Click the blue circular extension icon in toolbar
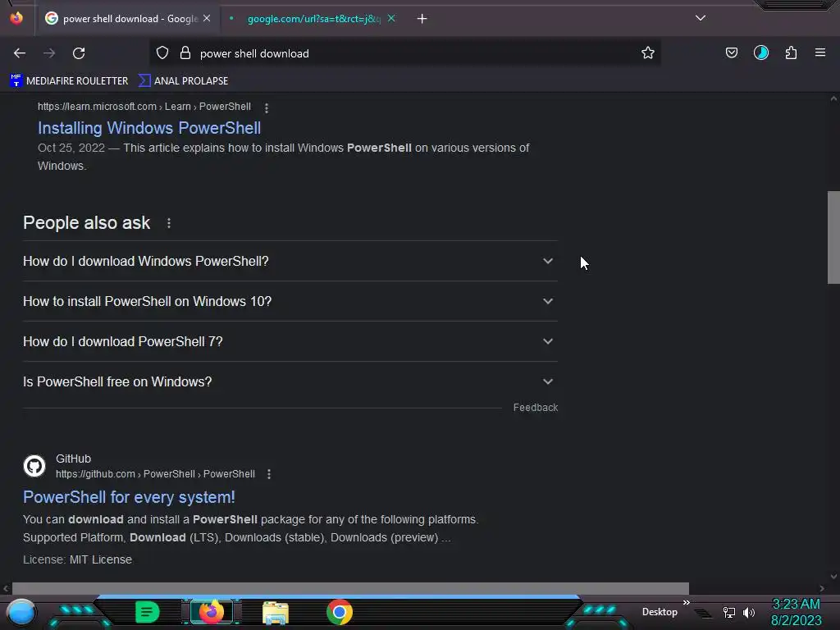 coord(761,53)
